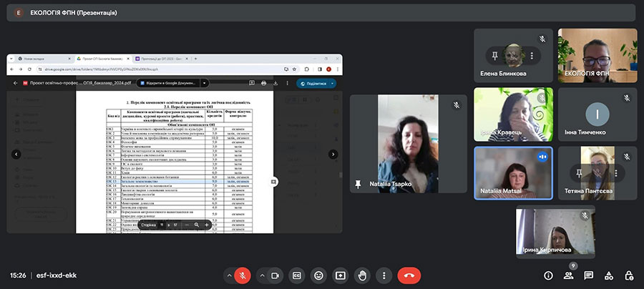Open the browser side panel icon
Viewport: 644px width, 289px height.
coord(320,69)
